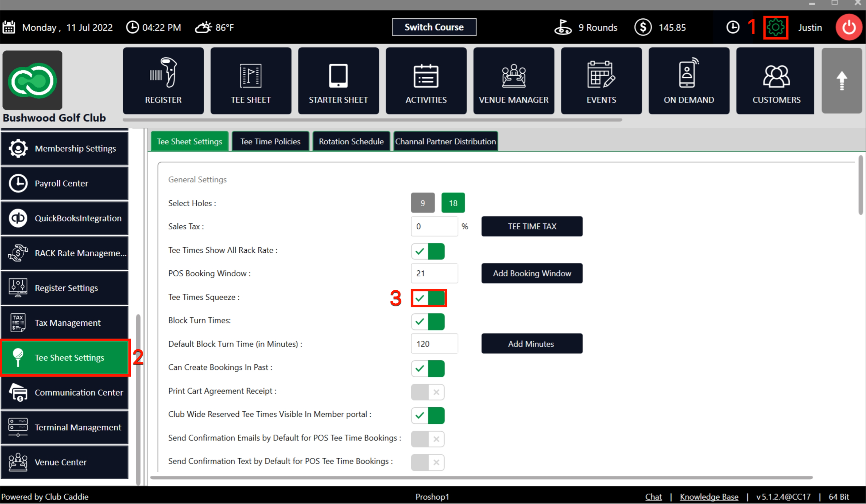Image resolution: width=866 pixels, height=504 pixels.
Task: Open the Register module tile
Action: [x=163, y=81]
